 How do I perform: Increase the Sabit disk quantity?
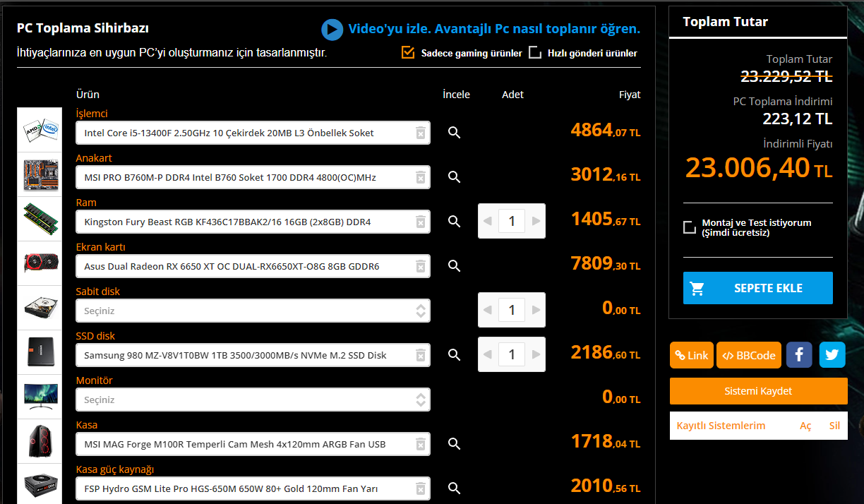[536, 310]
